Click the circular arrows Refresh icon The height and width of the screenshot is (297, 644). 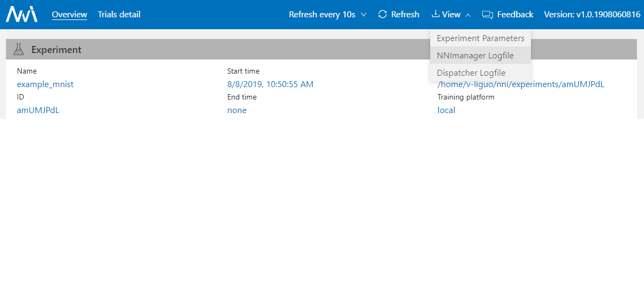click(383, 15)
